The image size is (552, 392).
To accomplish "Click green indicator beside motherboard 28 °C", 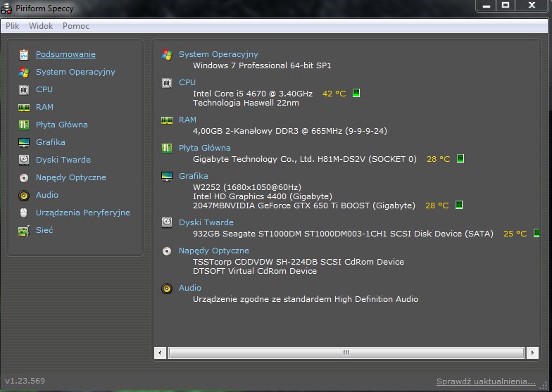I will 460,158.
